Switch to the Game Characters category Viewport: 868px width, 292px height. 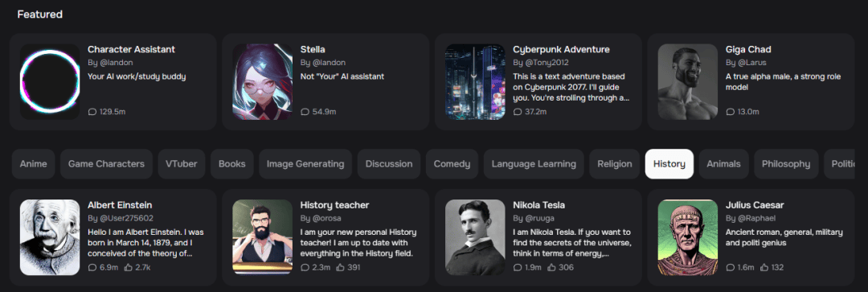106,164
